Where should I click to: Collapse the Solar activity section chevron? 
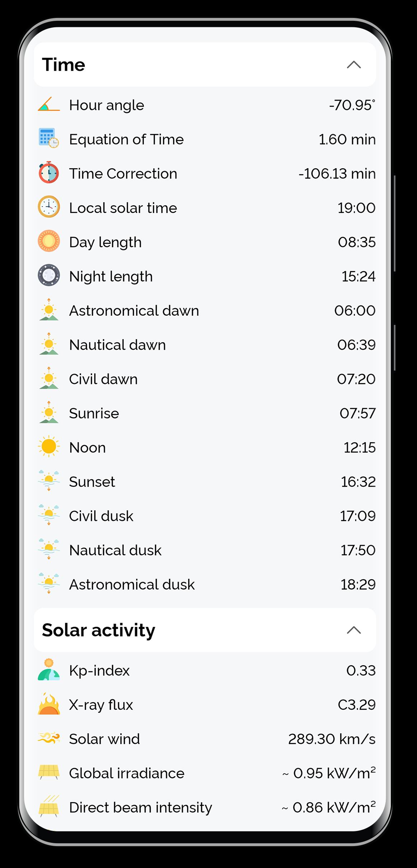tap(353, 630)
